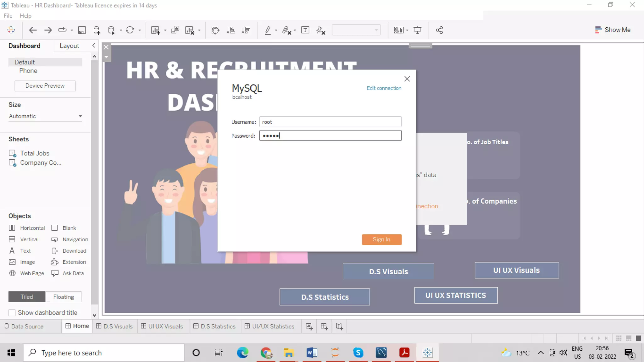Click the Save icon in toolbar
The image size is (644, 362).
click(82, 30)
